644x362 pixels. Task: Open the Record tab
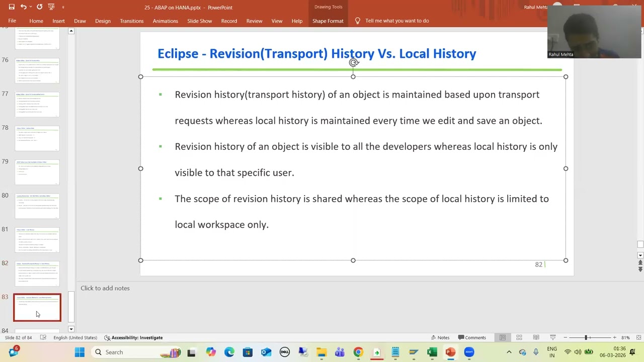[229, 21]
